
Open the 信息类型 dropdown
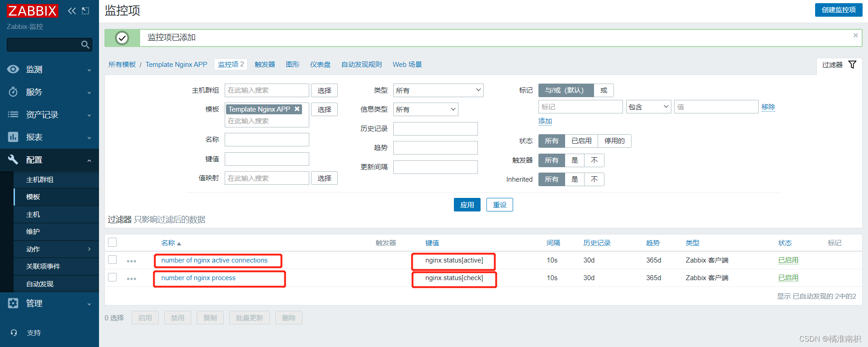(425, 109)
